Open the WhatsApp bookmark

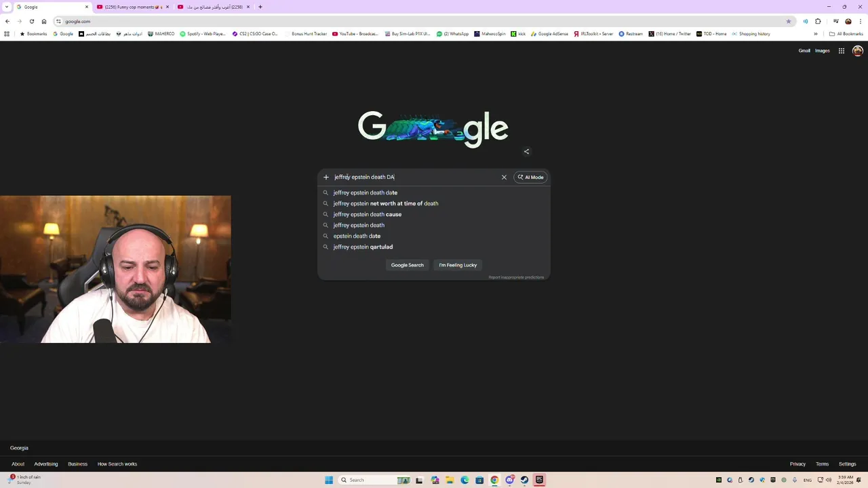452,34
